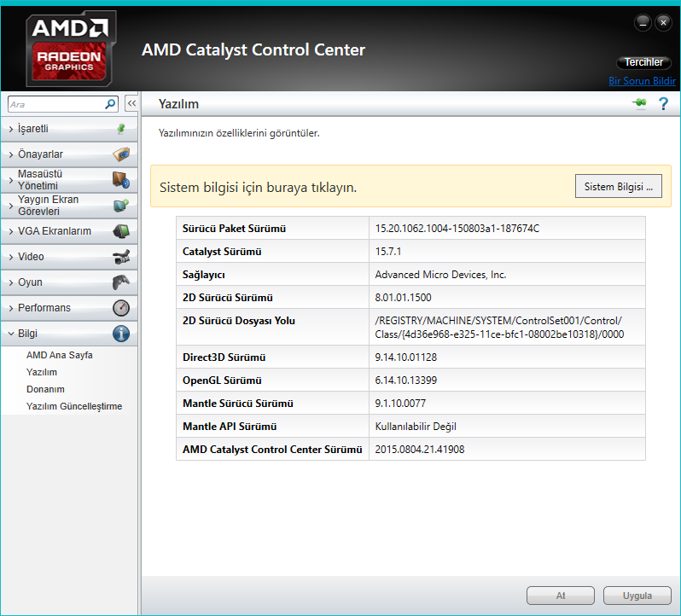Click Catalyst version value 15.7.1
Image resolution: width=681 pixels, height=616 pixels.
(388, 252)
